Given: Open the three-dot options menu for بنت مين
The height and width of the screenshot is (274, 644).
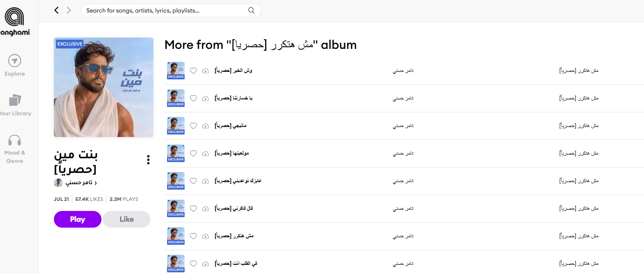Looking at the screenshot, I should [148, 160].
